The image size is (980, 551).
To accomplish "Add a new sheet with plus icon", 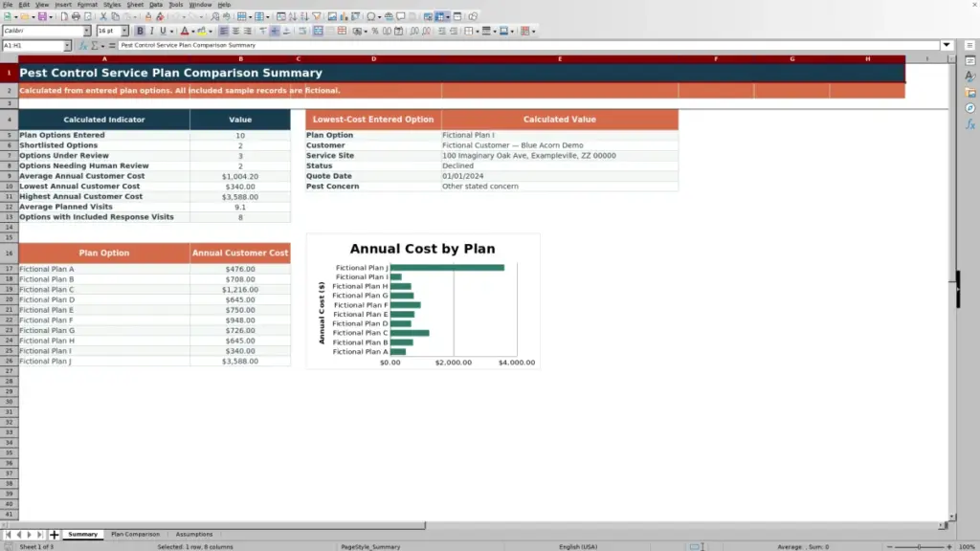I will pos(54,535).
